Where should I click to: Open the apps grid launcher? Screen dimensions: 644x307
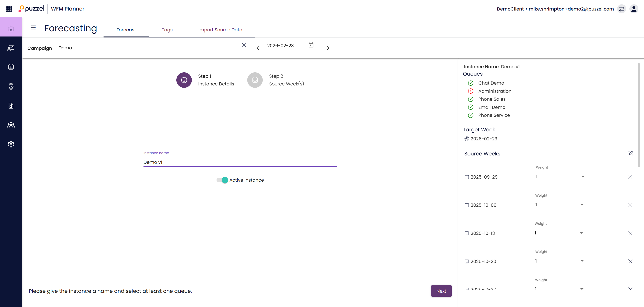pyautogui.click(x=9, y=9)
